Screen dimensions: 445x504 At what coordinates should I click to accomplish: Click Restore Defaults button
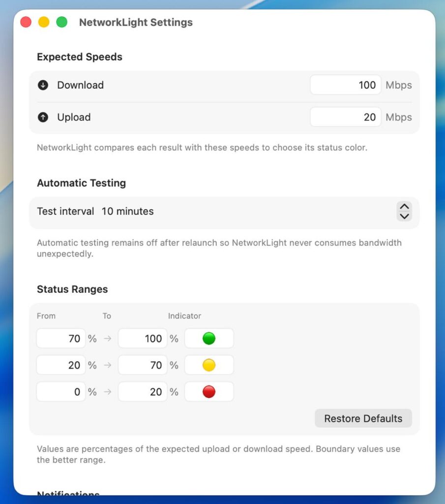click(363, 418)
